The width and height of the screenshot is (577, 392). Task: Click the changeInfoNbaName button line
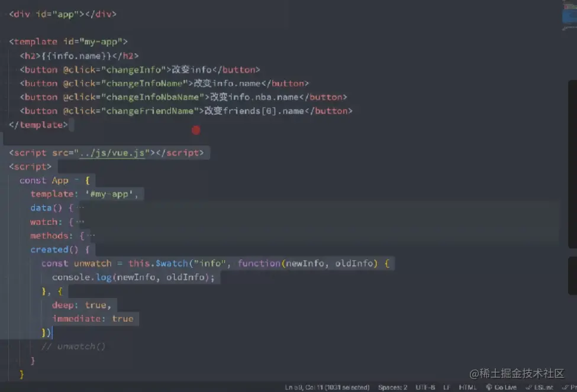tap(183, 97)
